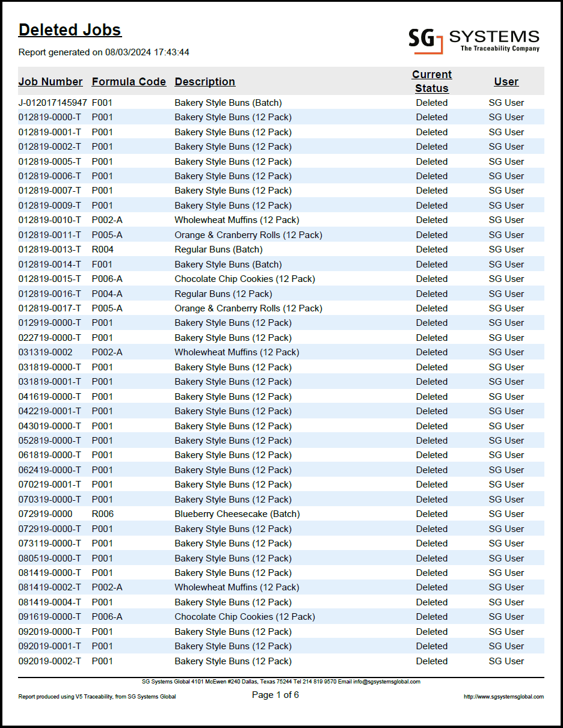Click the Deleted status on the first row
The image size is (563, 728).
coord(431,102)
